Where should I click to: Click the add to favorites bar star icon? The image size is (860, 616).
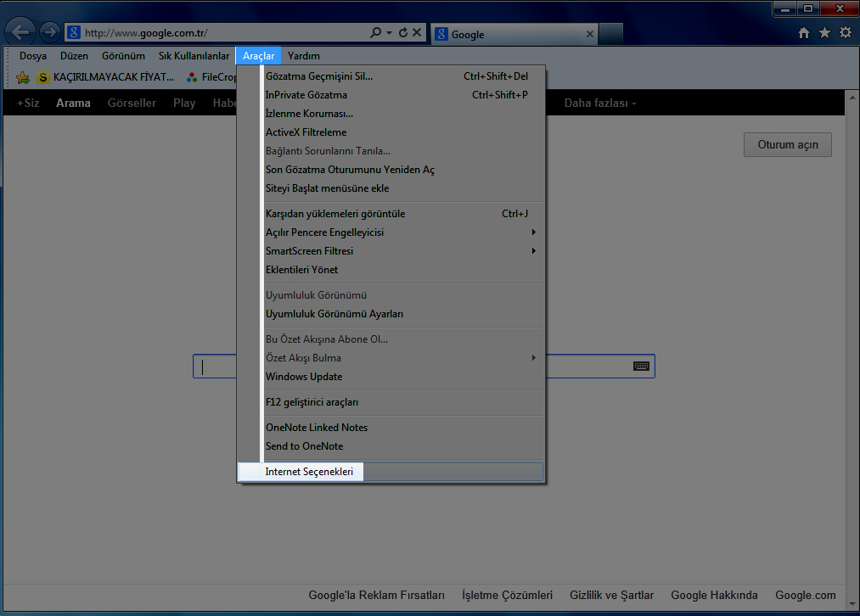[x=23, y=77]
